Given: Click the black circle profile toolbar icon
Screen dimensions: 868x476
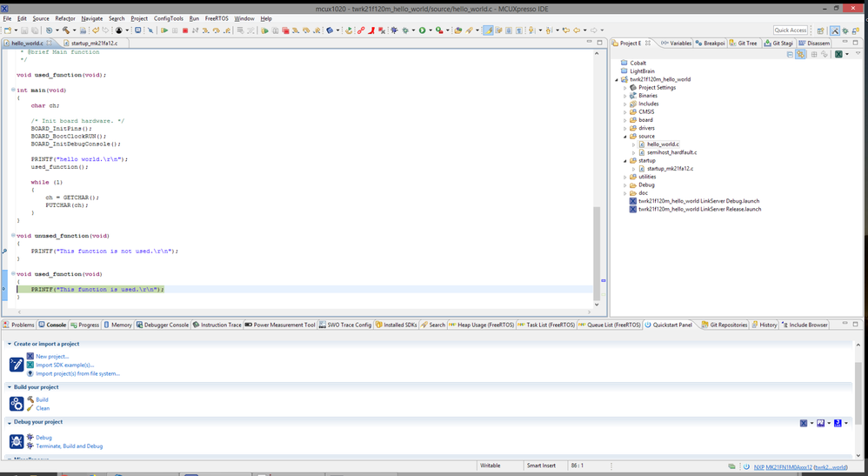Looking at the screenshot, I should [118, 30].
